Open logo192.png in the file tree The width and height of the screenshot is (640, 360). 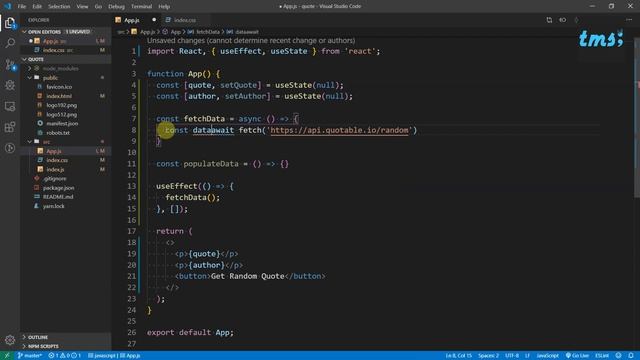[65, 105]
